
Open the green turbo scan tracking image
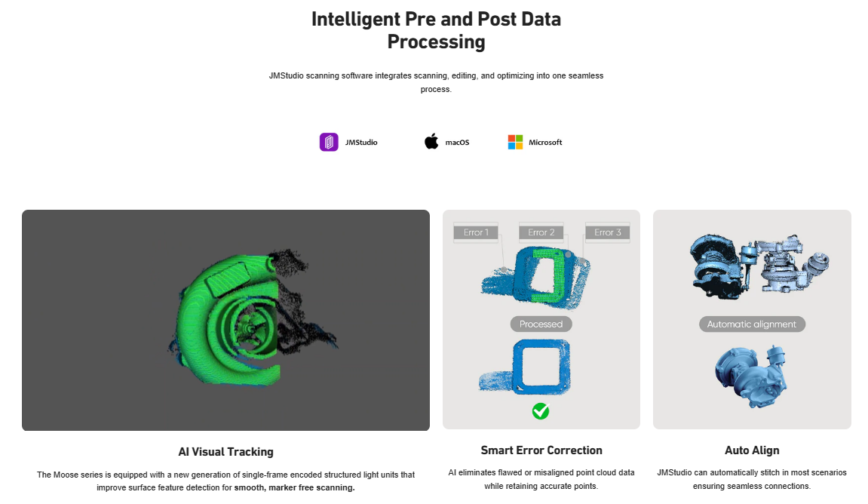point(225,320)
